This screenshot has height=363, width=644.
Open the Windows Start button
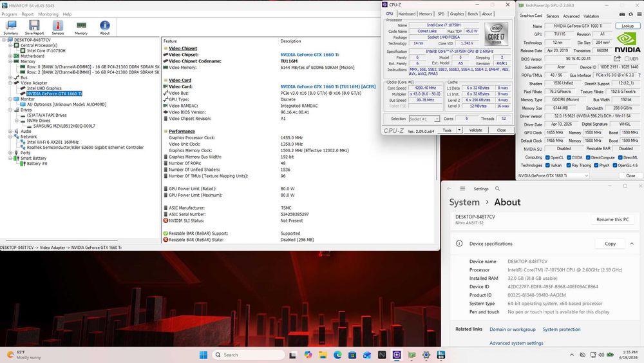(204, 355)
